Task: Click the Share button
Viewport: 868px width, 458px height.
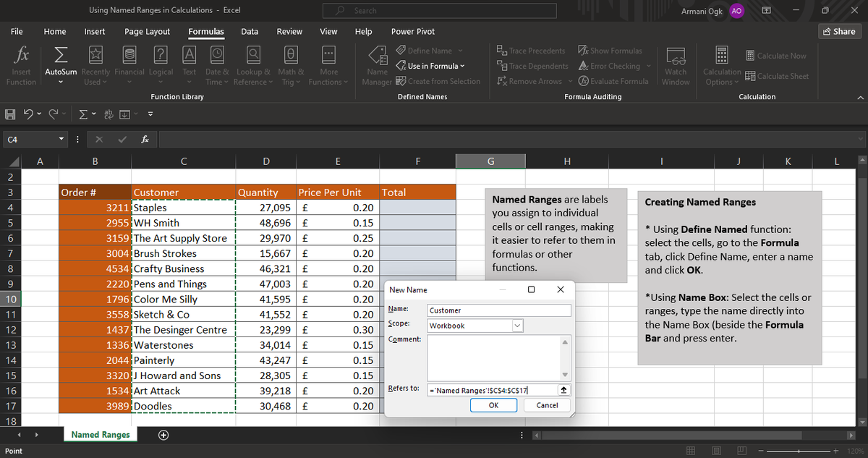Action: tap(838, 32)
